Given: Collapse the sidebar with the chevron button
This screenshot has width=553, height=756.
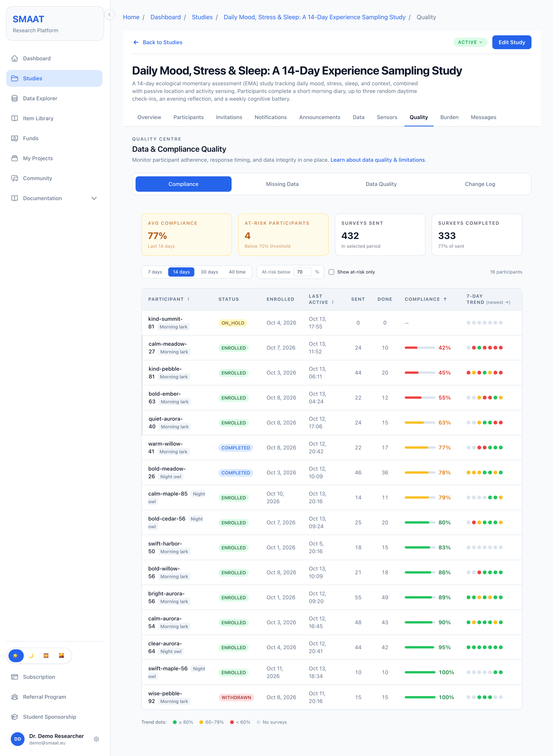Looking at the screenshot, I should coord(109,15).
